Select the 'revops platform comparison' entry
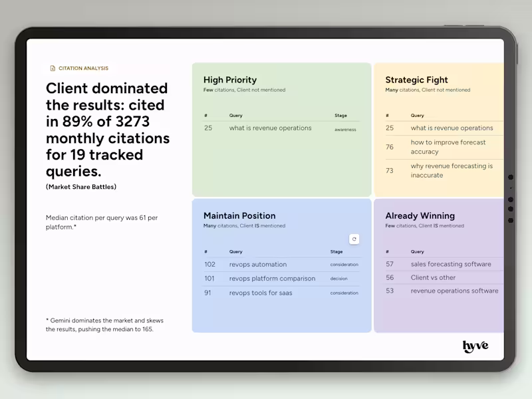 click(x=271, y=278)
